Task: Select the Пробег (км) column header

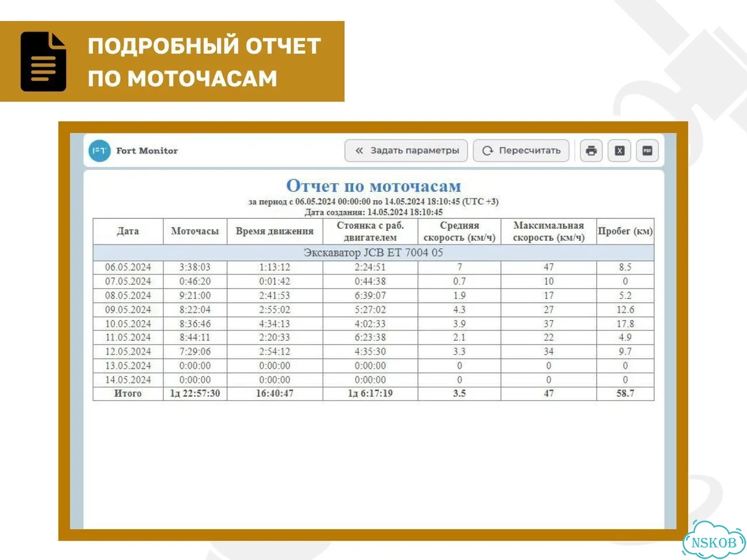Action: click(625, 231)
